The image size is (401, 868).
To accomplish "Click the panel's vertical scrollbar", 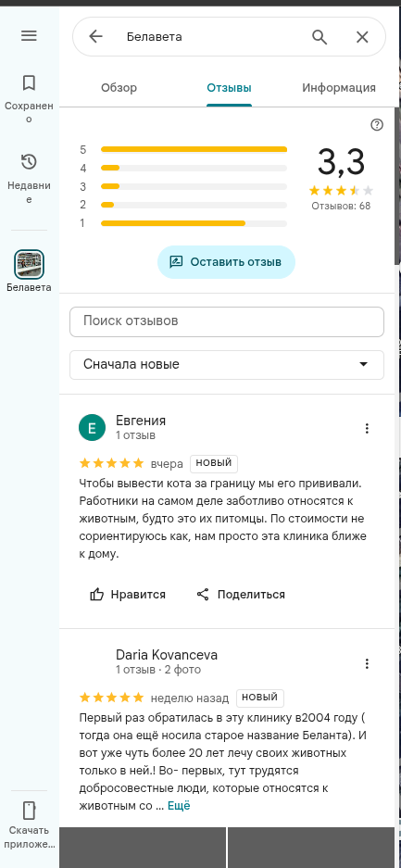I will coord(398,185).
